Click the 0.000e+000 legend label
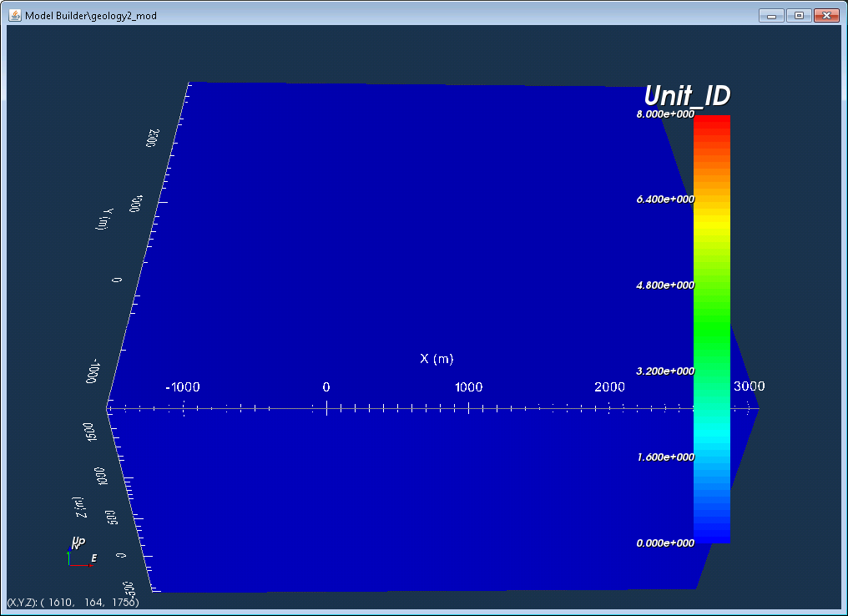Screen dimensions: 848x616 click(x=665, y=543)
